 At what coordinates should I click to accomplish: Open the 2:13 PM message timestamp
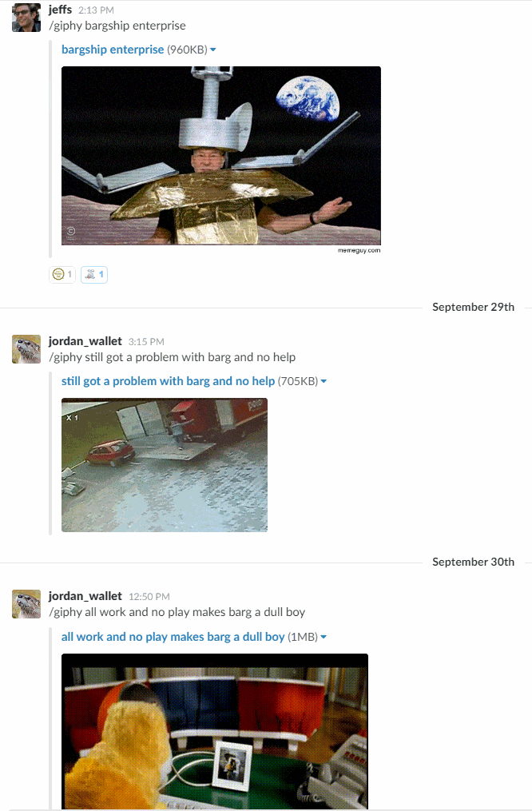click(96, 10)
